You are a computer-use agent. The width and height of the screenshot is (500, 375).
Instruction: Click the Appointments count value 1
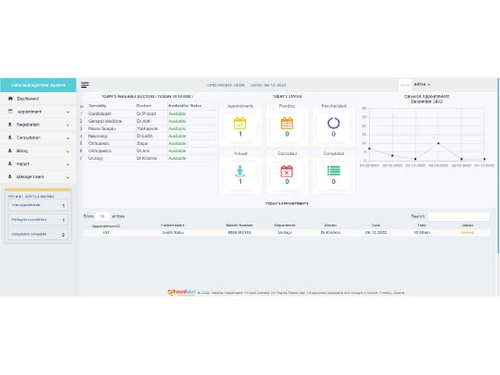tap(240, 134)
